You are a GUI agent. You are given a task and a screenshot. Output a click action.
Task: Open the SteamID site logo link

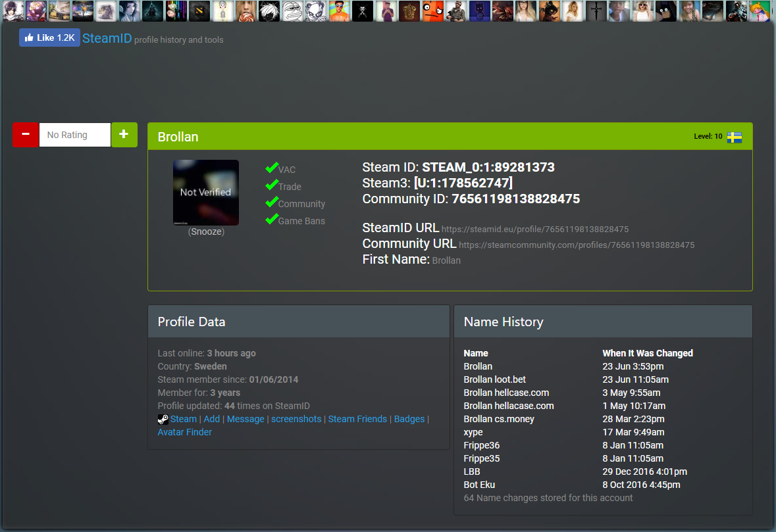(x=107, y=39)
